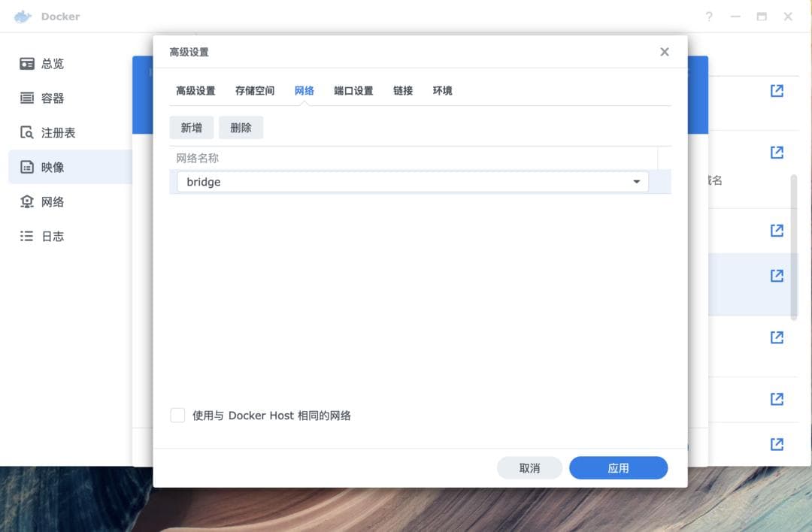Click the 删除 delete button

click(241, 128)
